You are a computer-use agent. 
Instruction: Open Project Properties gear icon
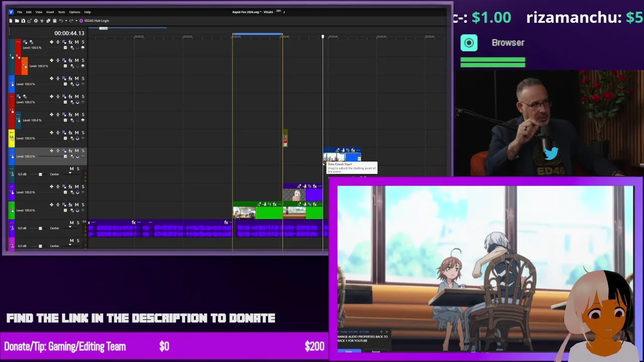click(36, 21)
